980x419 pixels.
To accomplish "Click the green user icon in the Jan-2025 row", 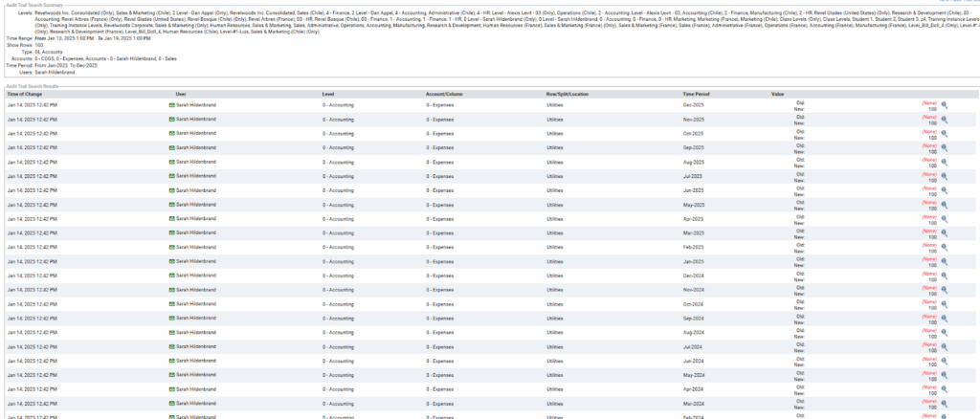I will coord(171,261).
